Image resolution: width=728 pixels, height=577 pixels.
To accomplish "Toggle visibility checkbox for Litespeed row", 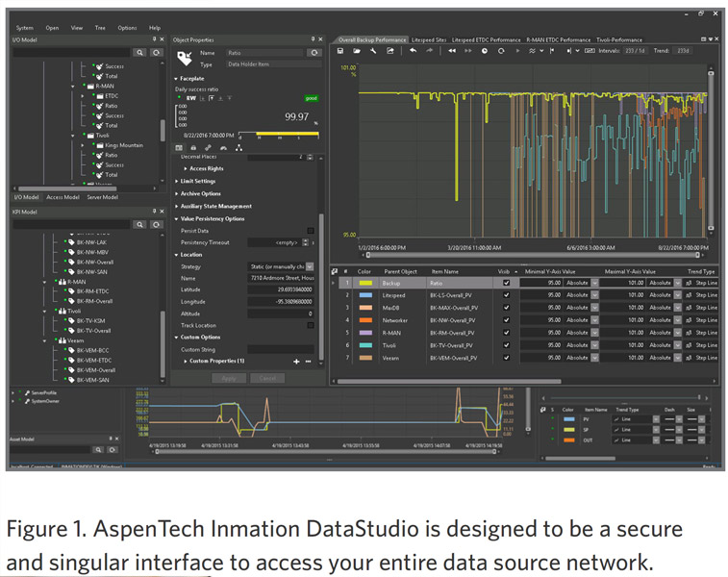I will tap(507, 295).
